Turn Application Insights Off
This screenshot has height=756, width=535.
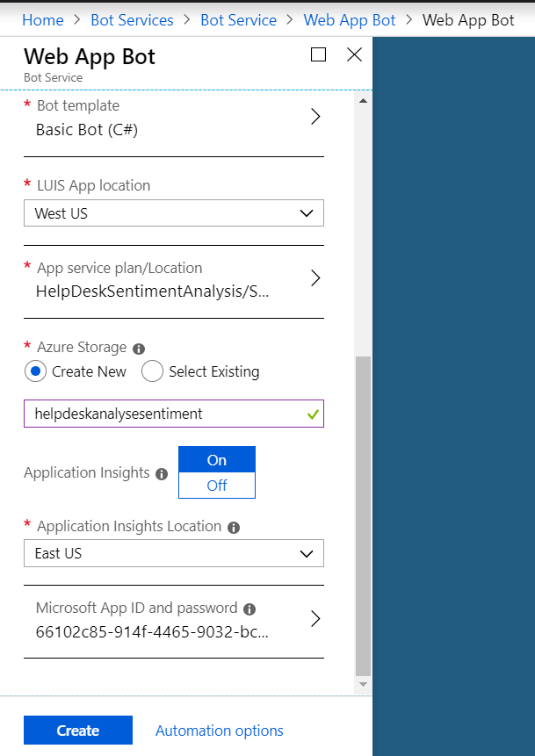(x=217, y=486)
